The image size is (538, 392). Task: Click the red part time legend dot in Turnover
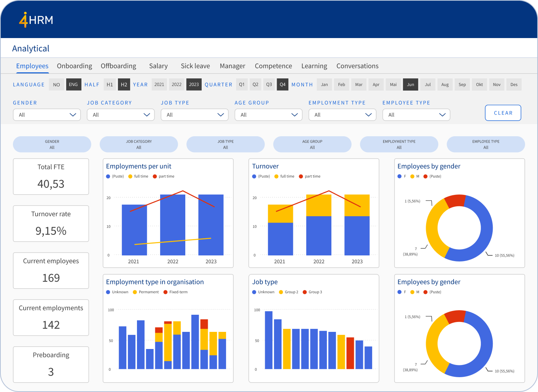click(x=301, y=177)
